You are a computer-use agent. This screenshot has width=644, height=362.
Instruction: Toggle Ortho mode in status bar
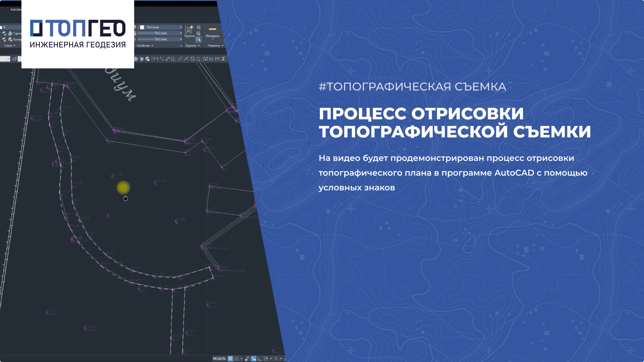(x=260, y=359)
